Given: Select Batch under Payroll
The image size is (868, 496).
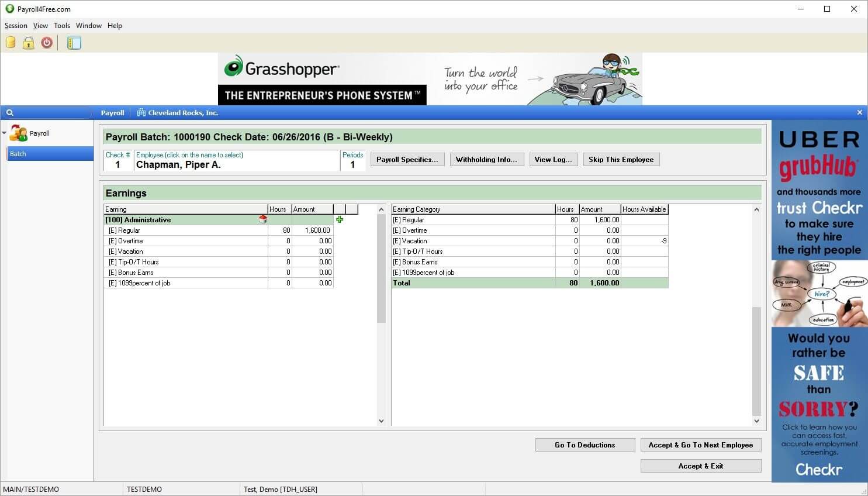Looking at the screenshot, I should click(x=18, y=153).
